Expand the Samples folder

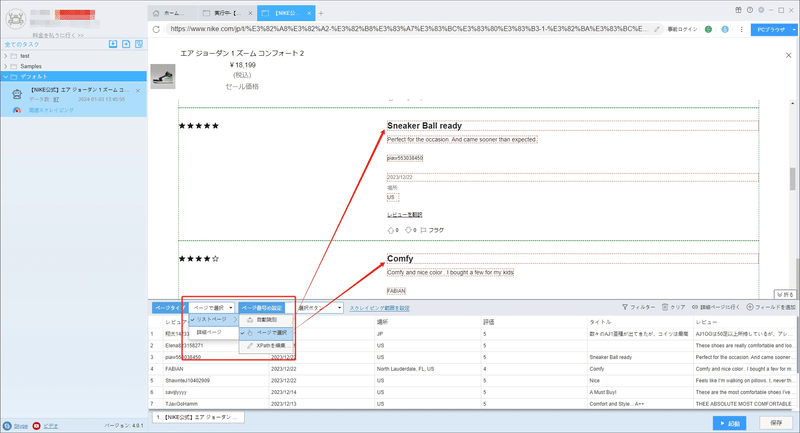coord(6,66)
